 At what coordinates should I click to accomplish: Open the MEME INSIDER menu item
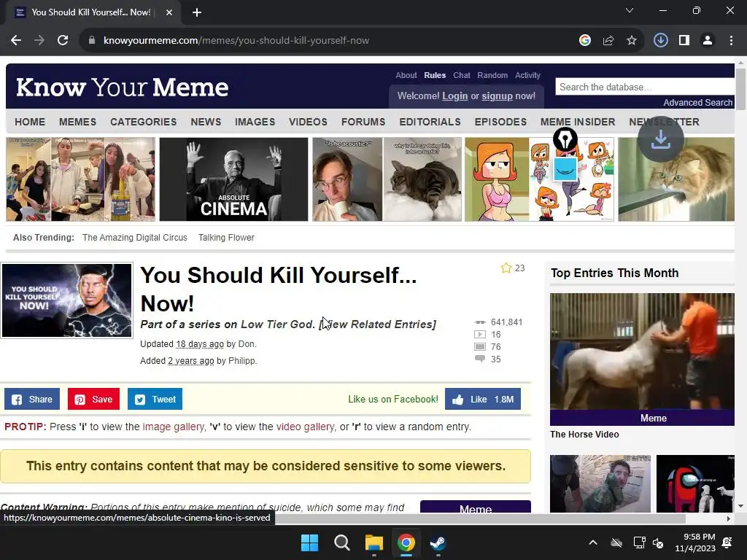pyautogui.click(x=578, y=122)
